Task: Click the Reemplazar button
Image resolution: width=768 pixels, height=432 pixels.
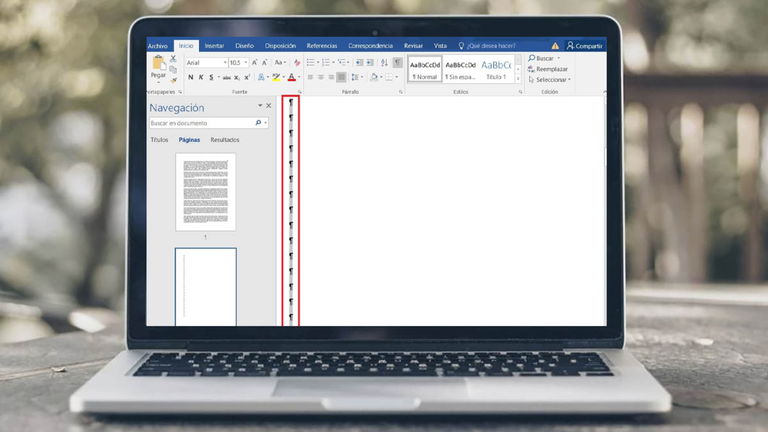Action: [x=549, y=69]
